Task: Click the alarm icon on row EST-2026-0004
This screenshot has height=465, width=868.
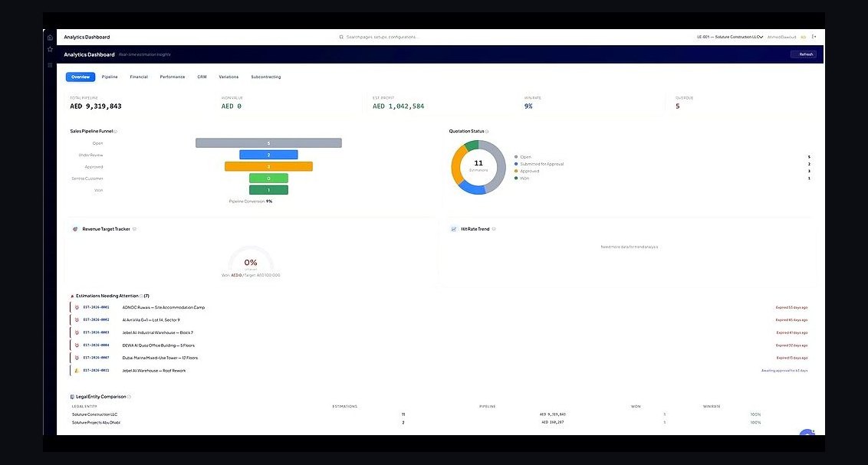Action: [x=77, y=345]
